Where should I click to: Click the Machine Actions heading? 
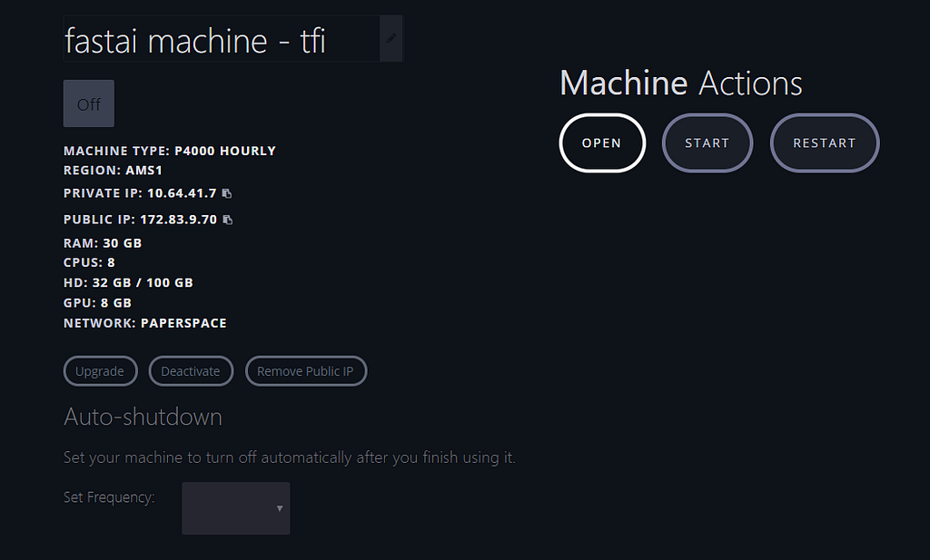pos(680,84)
